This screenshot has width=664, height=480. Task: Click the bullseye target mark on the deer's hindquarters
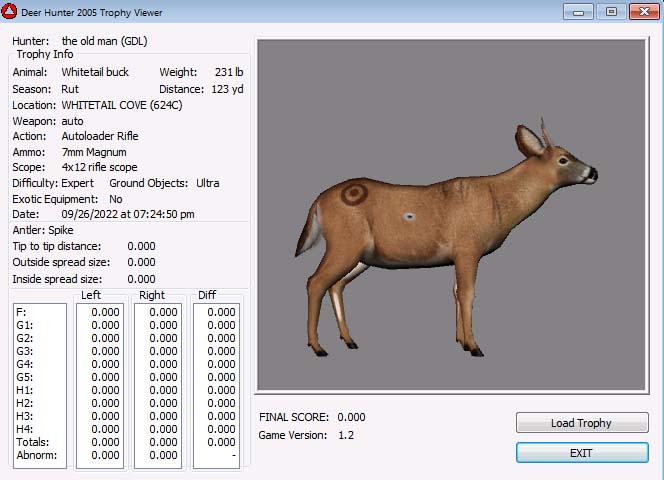(x=354, y=194)
